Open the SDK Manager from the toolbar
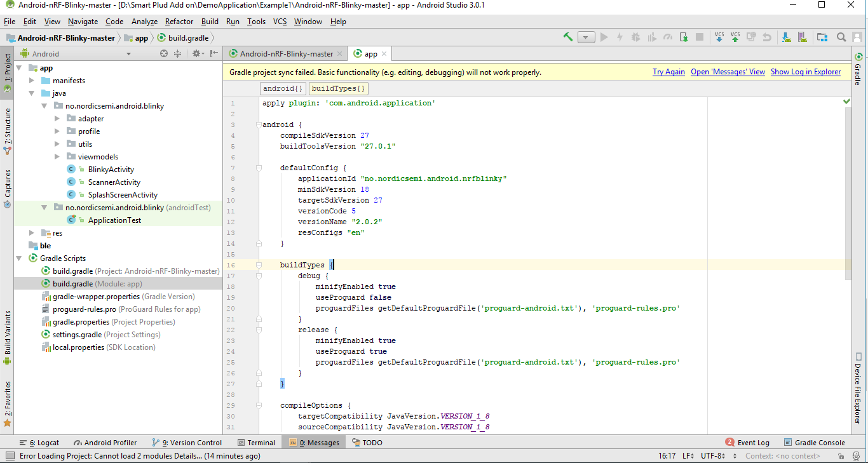The height and width of the screenshot is (463, 868). pos(787,37)
